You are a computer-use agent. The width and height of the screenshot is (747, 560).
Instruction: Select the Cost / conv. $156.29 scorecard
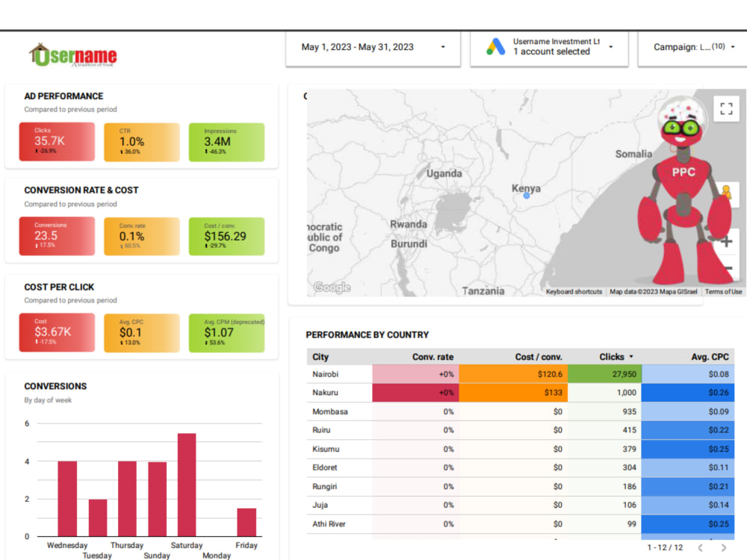point(227,236)
